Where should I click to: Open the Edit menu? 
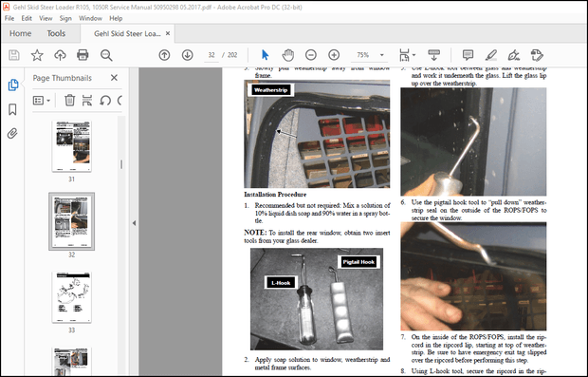coord(27,18)
